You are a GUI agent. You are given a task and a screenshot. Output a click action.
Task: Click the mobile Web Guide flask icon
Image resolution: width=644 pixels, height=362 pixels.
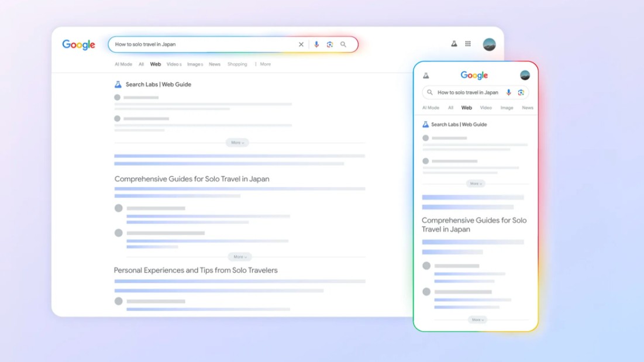click(425, 125)
